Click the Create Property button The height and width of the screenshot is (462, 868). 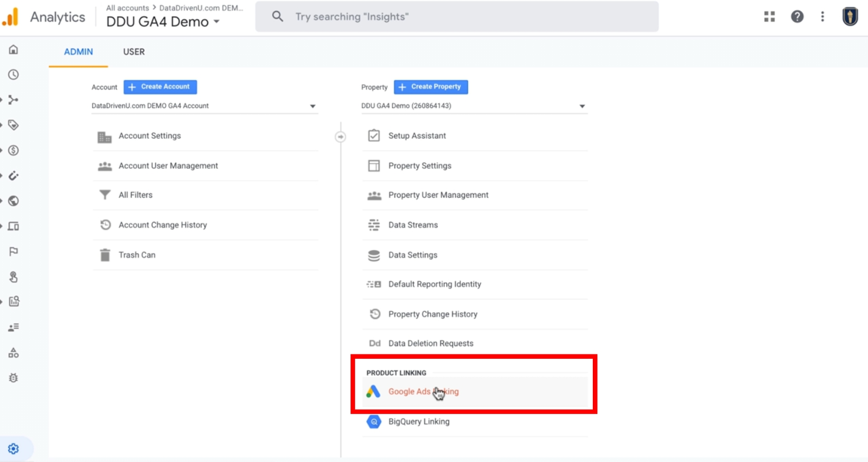[x=431, y=87]
